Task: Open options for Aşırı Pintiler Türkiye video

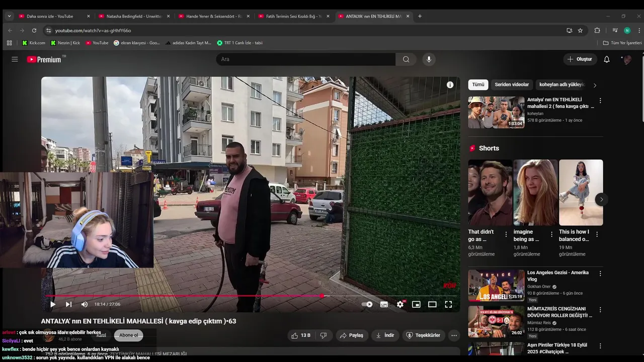Action: point(600,346)
